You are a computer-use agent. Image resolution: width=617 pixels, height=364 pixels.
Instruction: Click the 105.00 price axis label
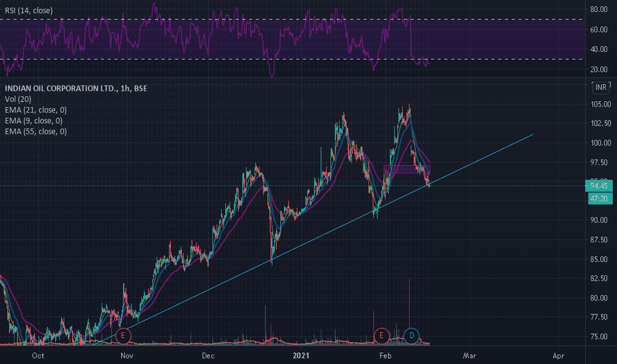[x=600, y=105]
